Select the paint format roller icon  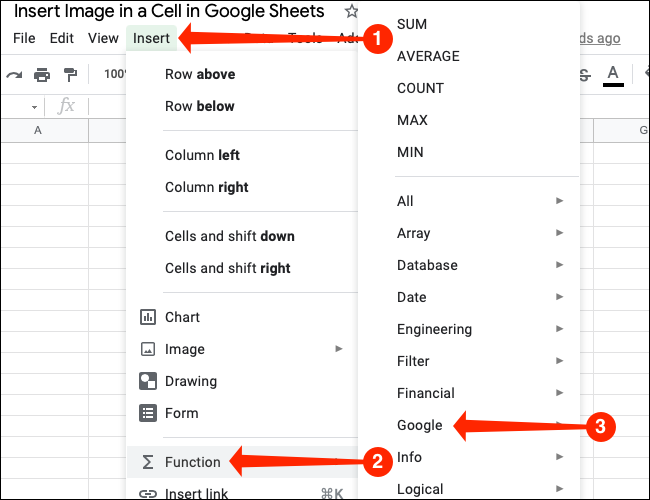tap(70, 74)
